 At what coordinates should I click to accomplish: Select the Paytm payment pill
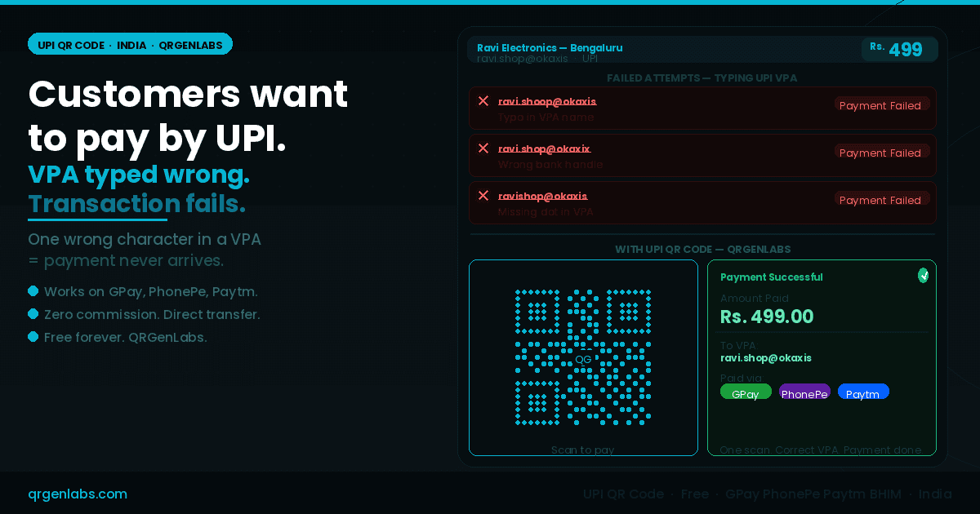863,392
